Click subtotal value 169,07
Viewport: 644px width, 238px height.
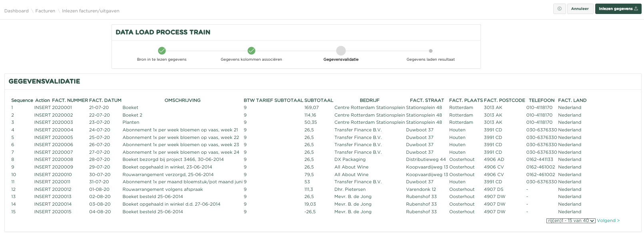tap(311, 107)
